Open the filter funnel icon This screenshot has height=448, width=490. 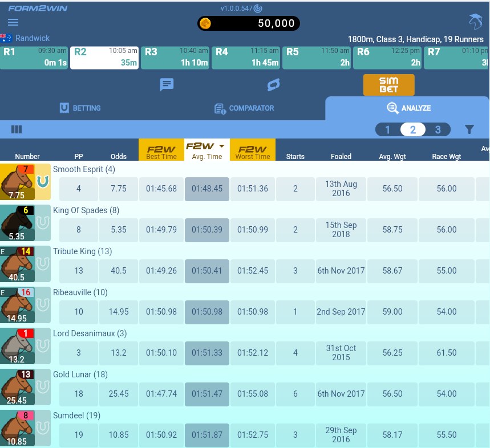pyautogui.click(x=469, y=129)
